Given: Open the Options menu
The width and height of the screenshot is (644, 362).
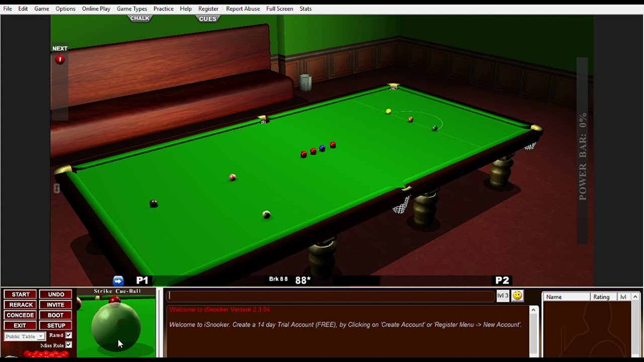Looking at the screenshot, I should coord(65,9).
